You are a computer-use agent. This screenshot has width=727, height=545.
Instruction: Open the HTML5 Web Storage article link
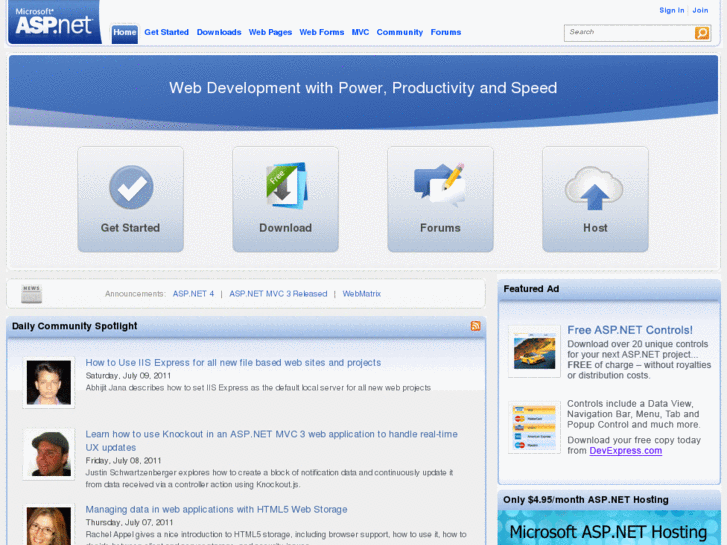coord(216,509)
